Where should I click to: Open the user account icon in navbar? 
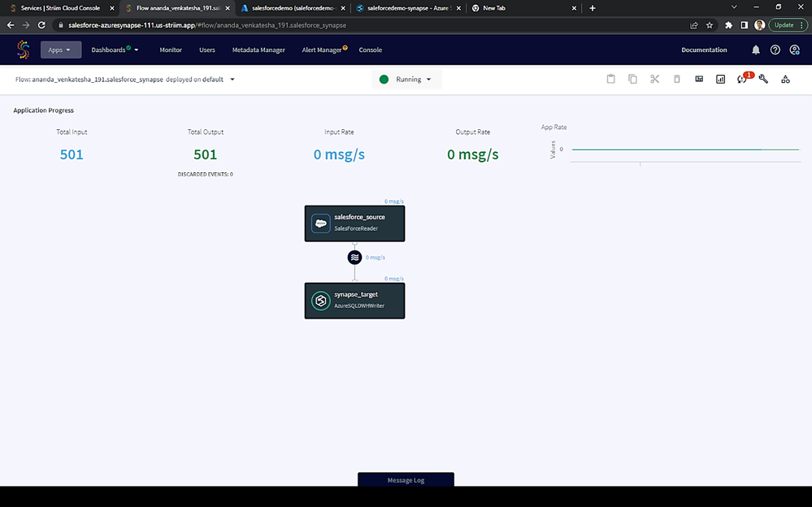point(794,50)
